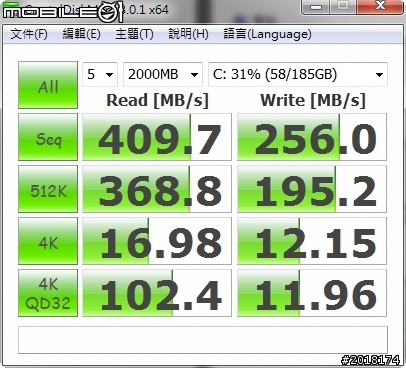Viewport: 406px width, 368px height.
Task: Open the 說明(H) menu
Action: pyautogui.click(x=188, y=34)
